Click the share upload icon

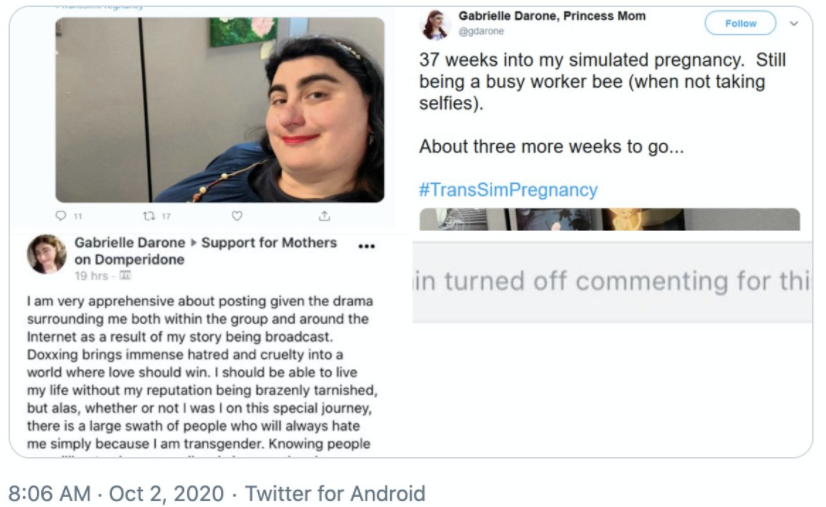coord(324,216)
